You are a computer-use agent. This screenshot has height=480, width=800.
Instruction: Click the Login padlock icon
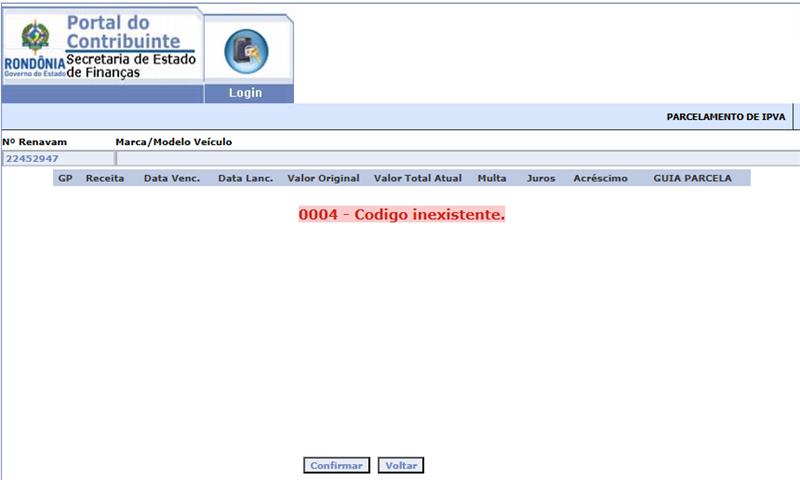point(246,52)
